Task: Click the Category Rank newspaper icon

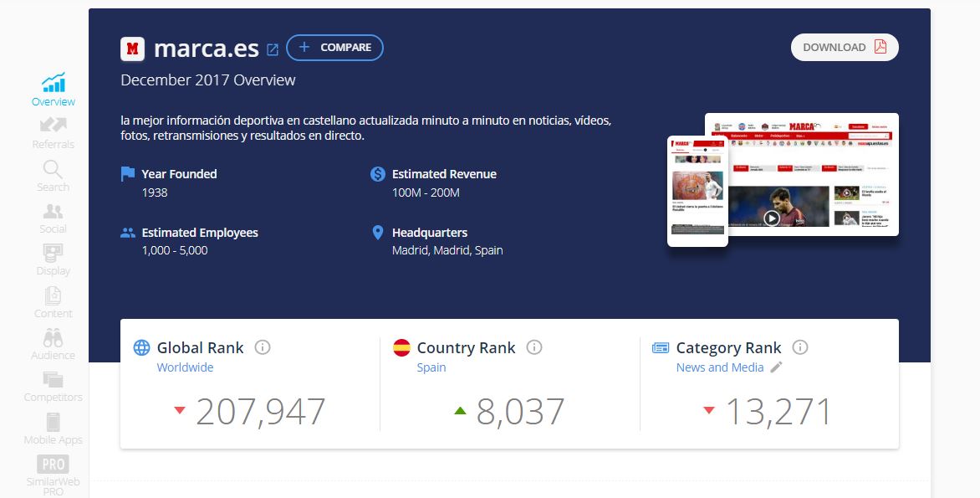Action: [x=661, y=348]
